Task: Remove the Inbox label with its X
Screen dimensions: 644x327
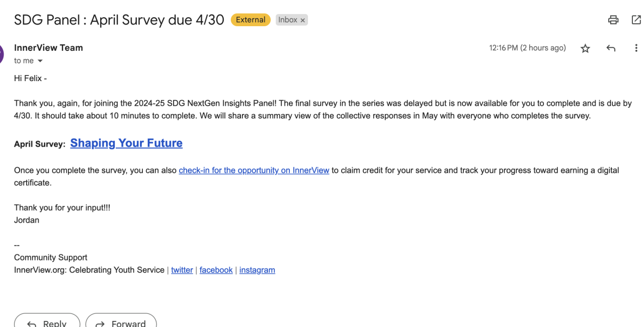Action: coord(303,20)
